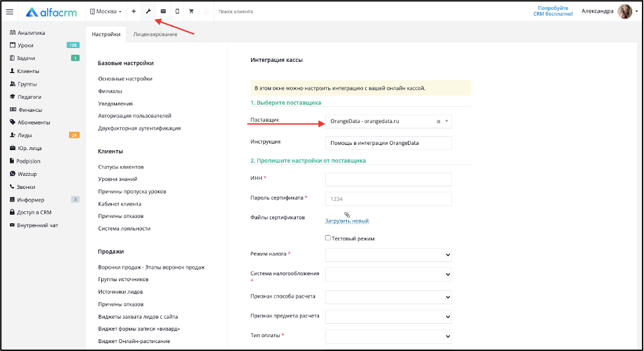Click Попробуйте CRM бесплатно link

click(553, 11)
